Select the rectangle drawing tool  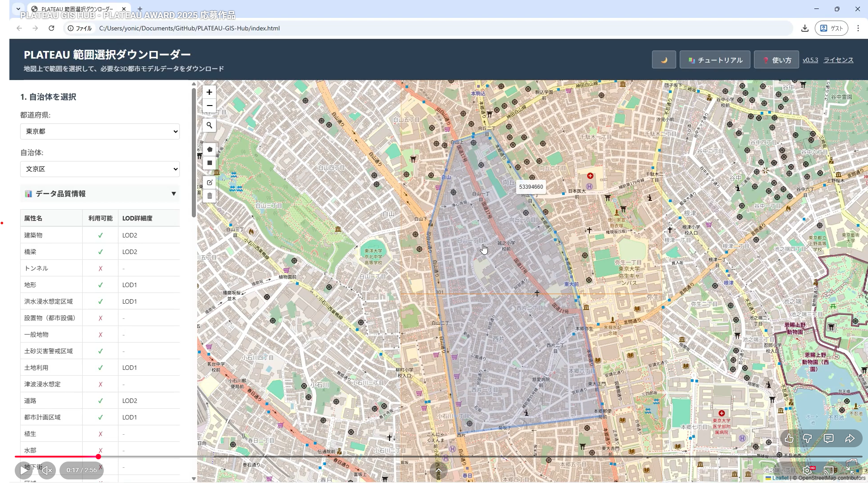coord(209,163)
